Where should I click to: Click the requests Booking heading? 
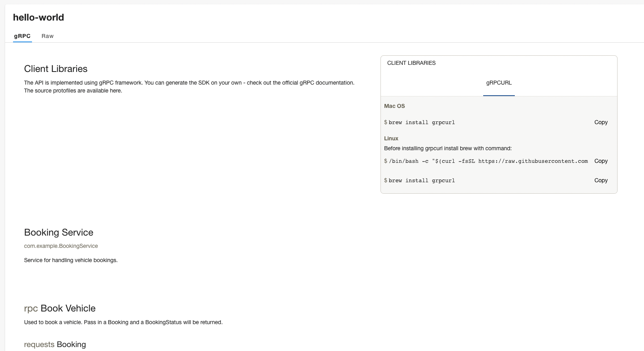click(x=55, y=344)
